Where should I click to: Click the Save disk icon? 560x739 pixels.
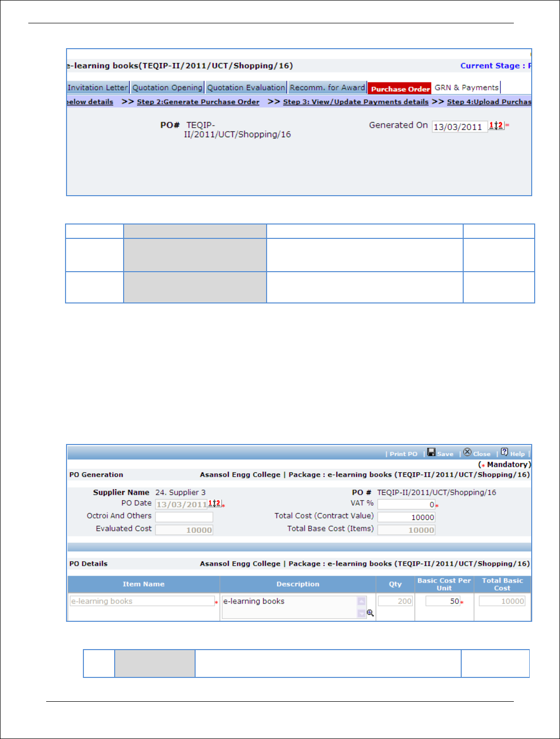(x=431, y=452)
